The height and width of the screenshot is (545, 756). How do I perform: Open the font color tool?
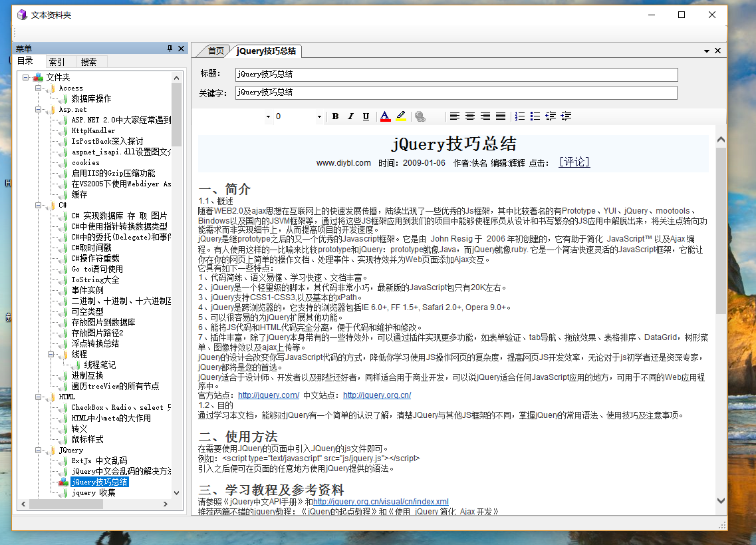[x=385, y=116]
